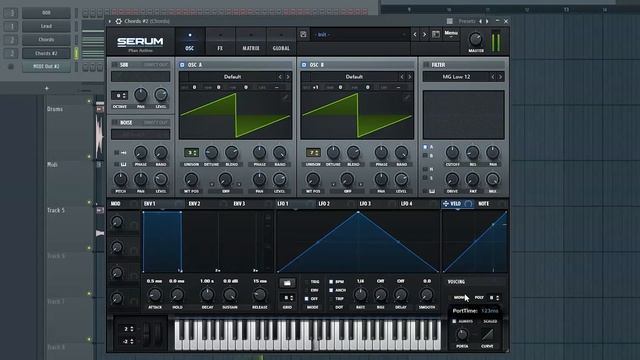Click the ENV 1 Release knob
Viewport: 640px width, 360px height.
[260, 295]
